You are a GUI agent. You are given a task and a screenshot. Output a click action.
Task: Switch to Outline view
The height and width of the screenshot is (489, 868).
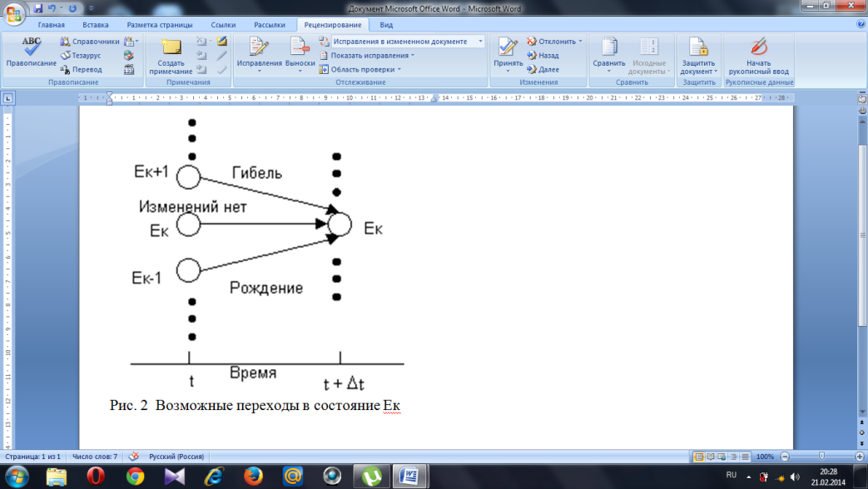pos(733,457)
